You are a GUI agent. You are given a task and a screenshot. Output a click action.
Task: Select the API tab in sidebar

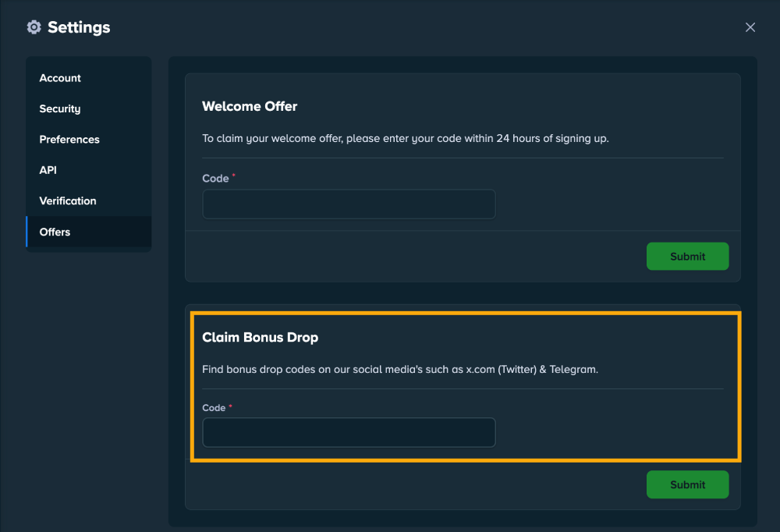(48, 170)
